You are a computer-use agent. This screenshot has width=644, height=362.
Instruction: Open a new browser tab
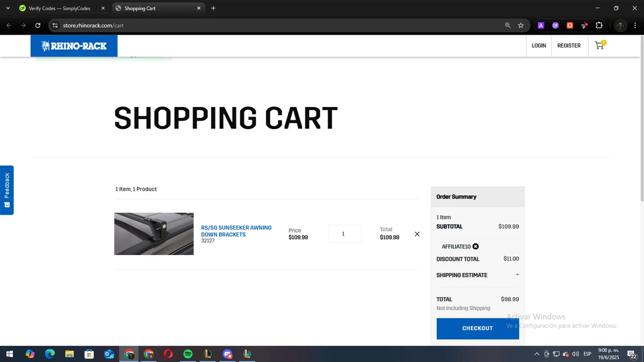pyautogui.click(x=213, y=8)
